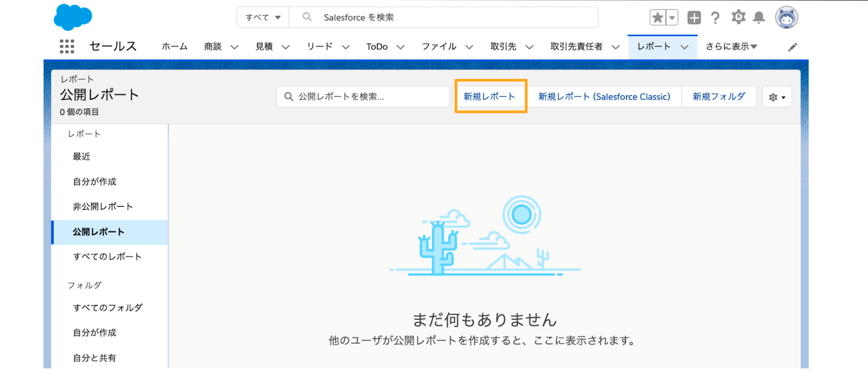Viewport: 868px width, 374px height.
Task: Open the App Launcher grid icon
Action: 67,47
